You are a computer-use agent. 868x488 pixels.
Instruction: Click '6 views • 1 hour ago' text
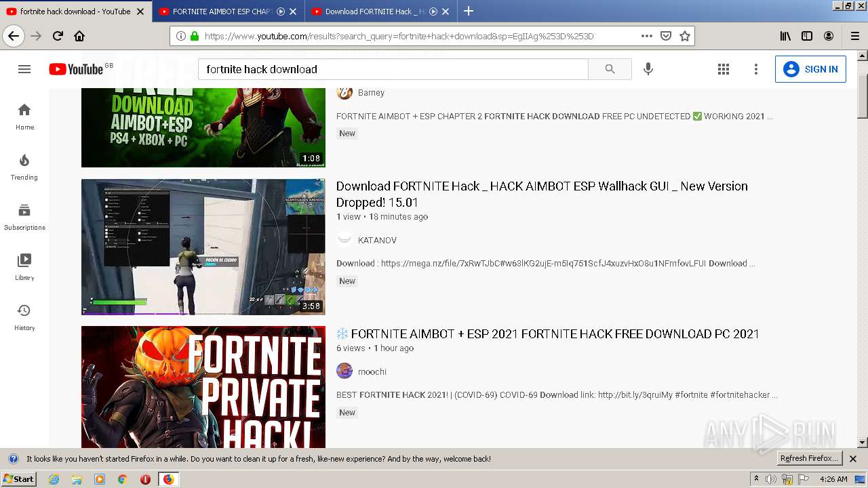click(x=375, y=348)
